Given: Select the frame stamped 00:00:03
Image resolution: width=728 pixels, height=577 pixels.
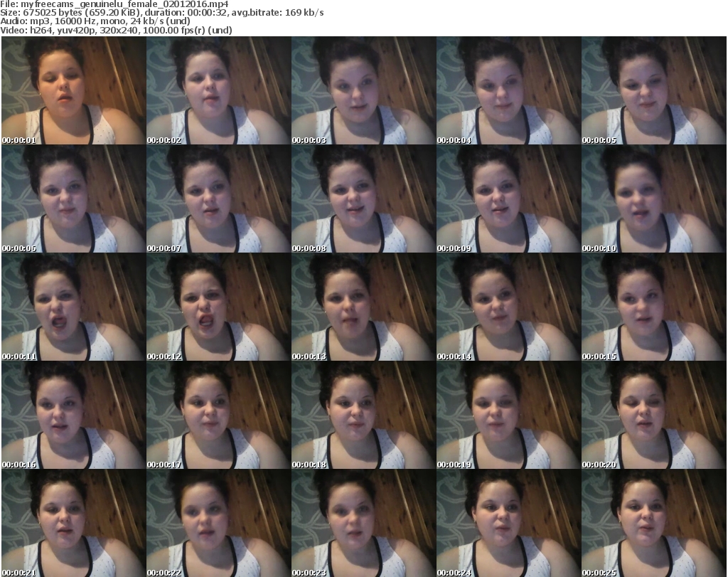Looking at the screenshot, I should coord(363,90).
